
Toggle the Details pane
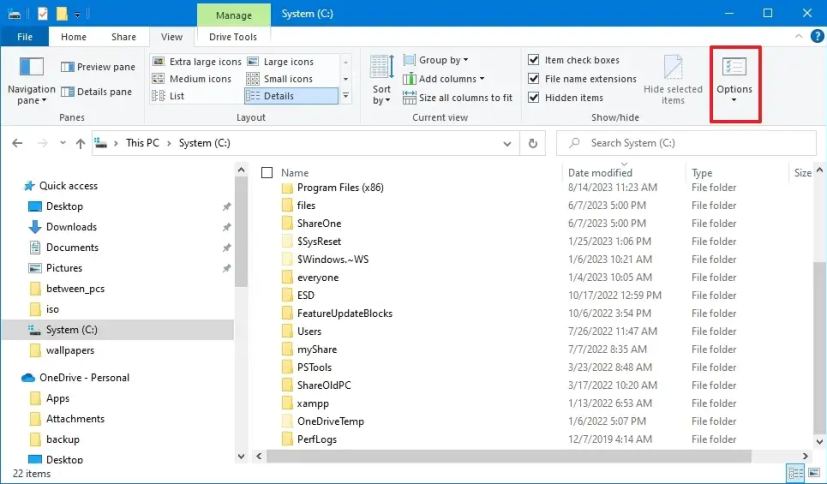click(x=97, y=92)
